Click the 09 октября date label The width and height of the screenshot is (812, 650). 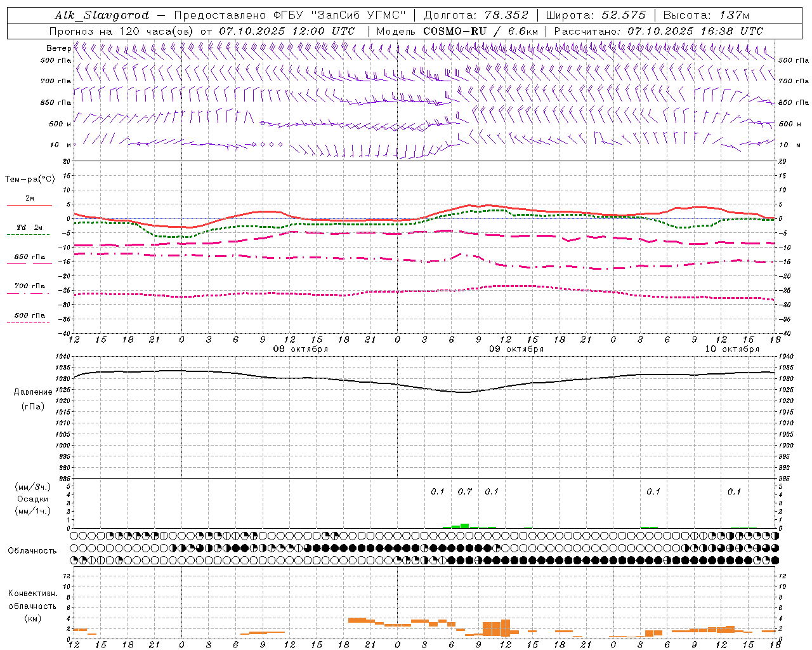tap(516, 349)
